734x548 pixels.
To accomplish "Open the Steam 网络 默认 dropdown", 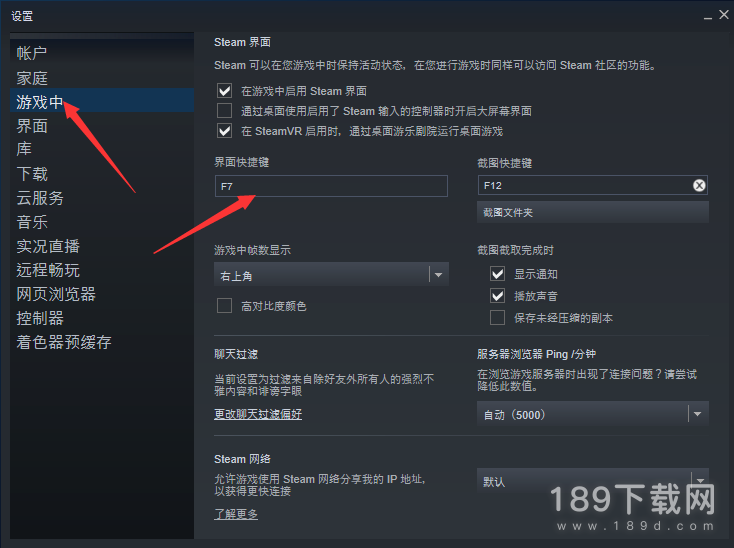I will (593, 481).
